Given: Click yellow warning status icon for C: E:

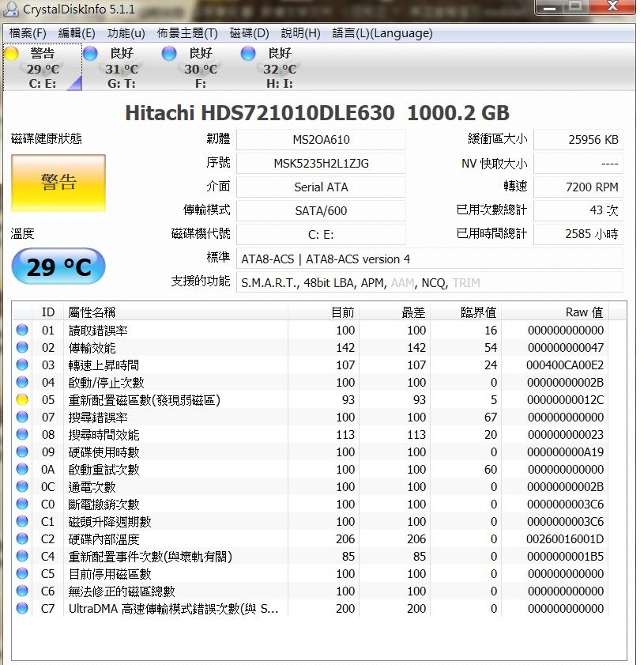Looking at the screenshot, I should (11, 54).
